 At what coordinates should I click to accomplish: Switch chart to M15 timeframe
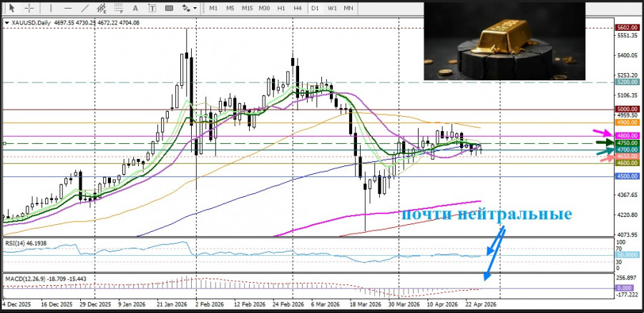pos(248,8)
